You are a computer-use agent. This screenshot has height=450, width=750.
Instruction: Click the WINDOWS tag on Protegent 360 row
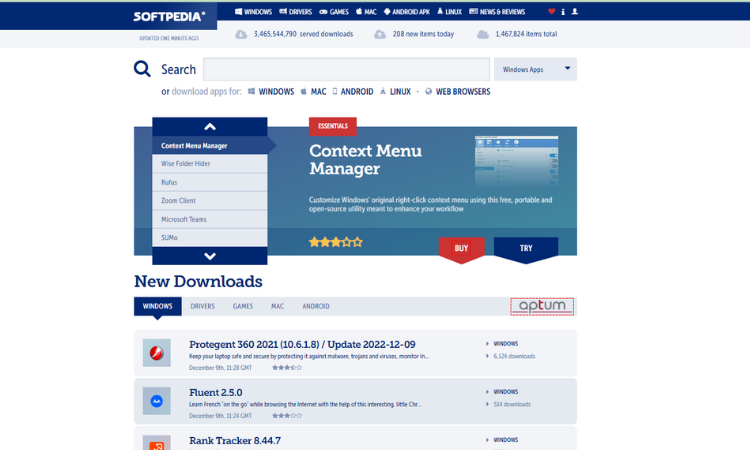pos(506,344)
